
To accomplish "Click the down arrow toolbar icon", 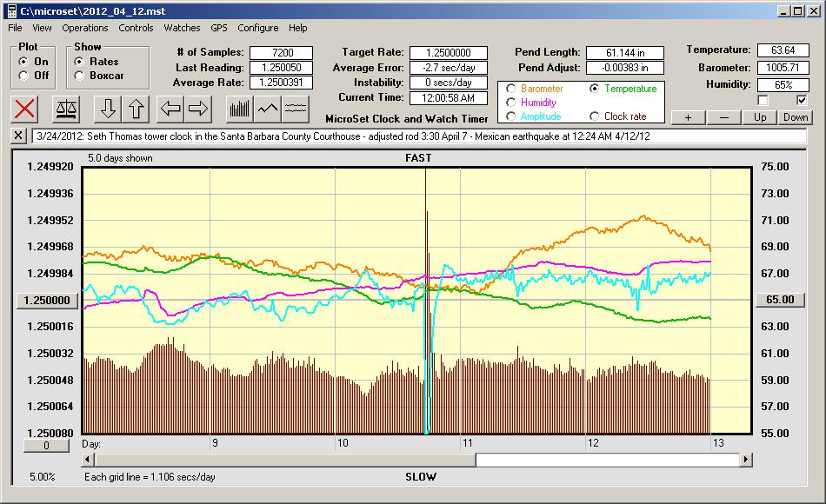I will [x=108, y=109].
